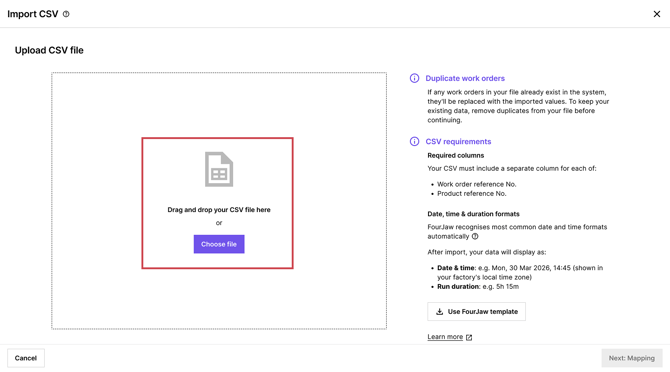Click the help icon beside Import CSV title

coord(66,14)
